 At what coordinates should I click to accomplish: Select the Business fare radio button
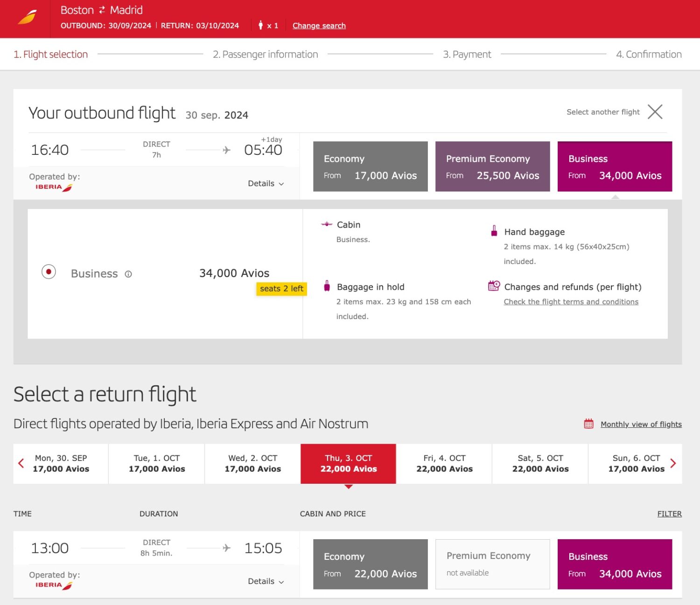pos(49,271)
